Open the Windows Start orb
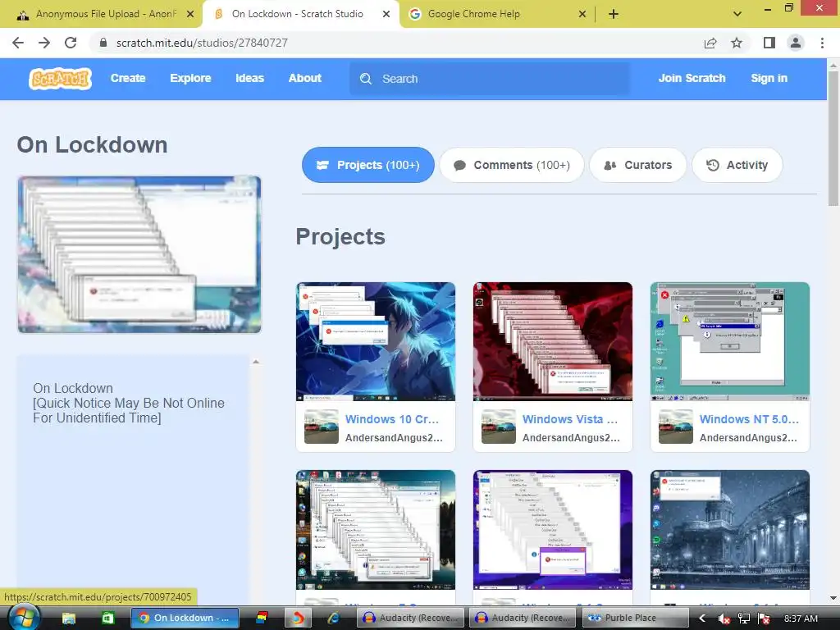Screen dimensions: 840x630 [23, 617]
